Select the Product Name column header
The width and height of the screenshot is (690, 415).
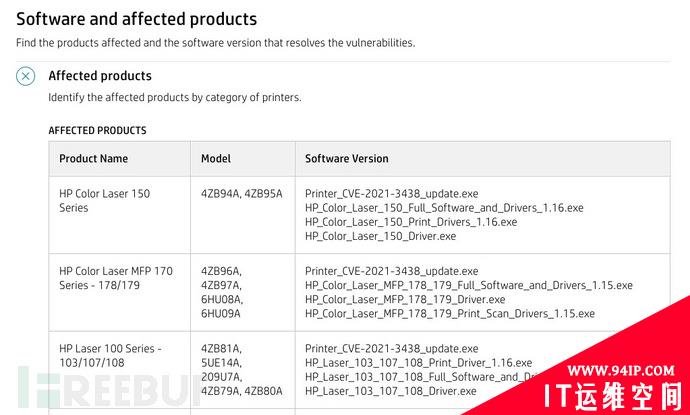point(93,158)
